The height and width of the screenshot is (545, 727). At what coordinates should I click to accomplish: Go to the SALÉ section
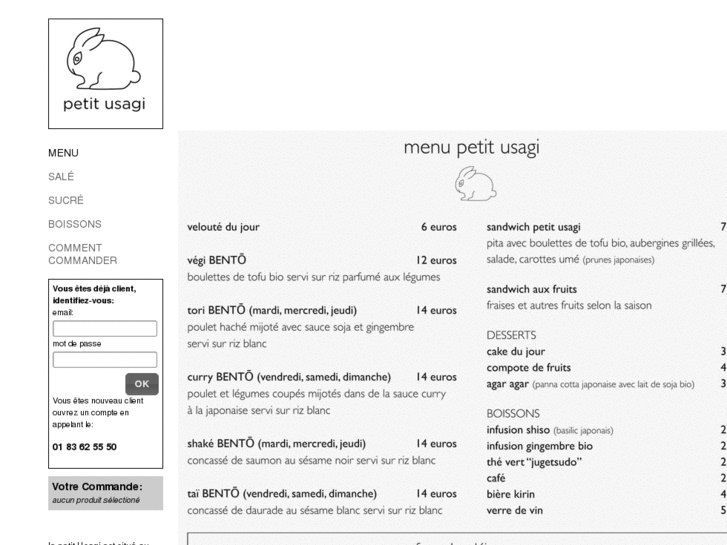click(x=61, y=176)
